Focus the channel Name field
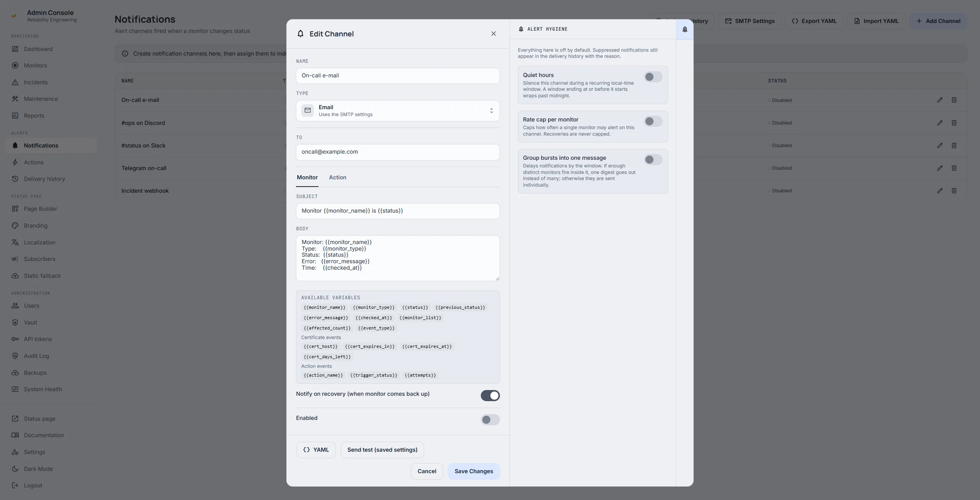Image resolution: width=980 pixels, height=500 pixels. pos(398,76)
